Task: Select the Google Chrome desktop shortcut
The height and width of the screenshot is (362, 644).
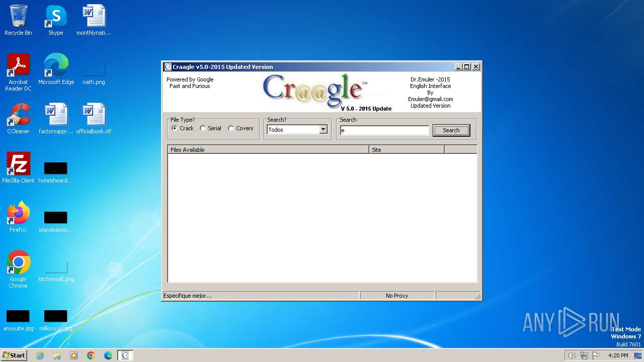Action: [x=18, y=269]
